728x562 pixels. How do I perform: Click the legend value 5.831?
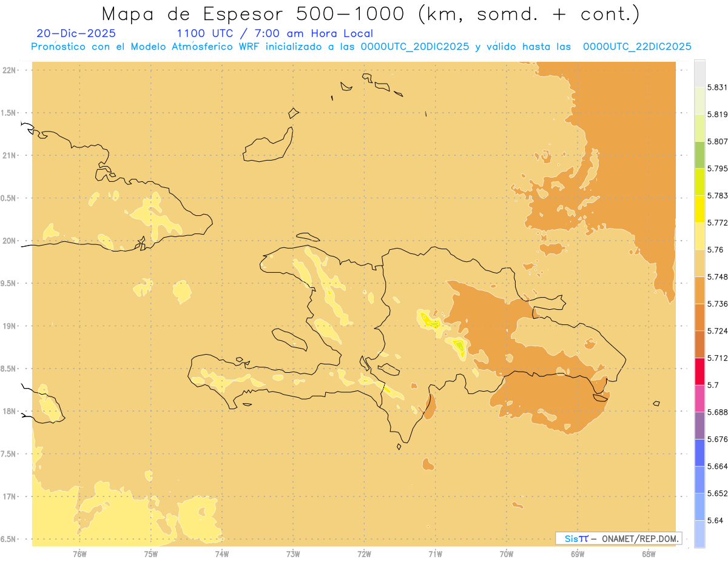click(717, 87)
